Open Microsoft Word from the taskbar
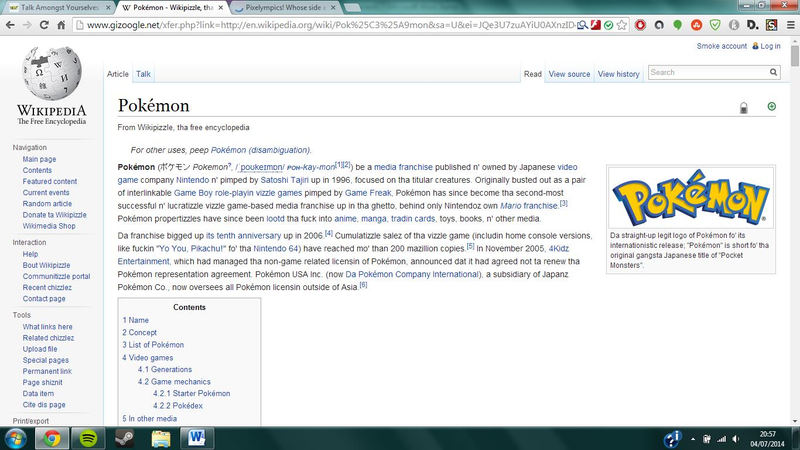 (x=196, y=438)
